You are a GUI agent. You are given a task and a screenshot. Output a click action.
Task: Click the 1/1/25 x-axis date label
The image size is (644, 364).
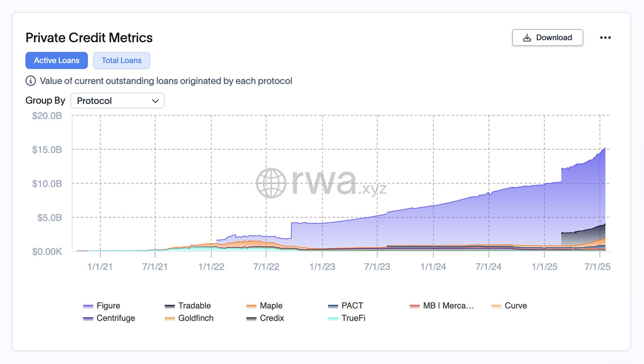(544, 267)
